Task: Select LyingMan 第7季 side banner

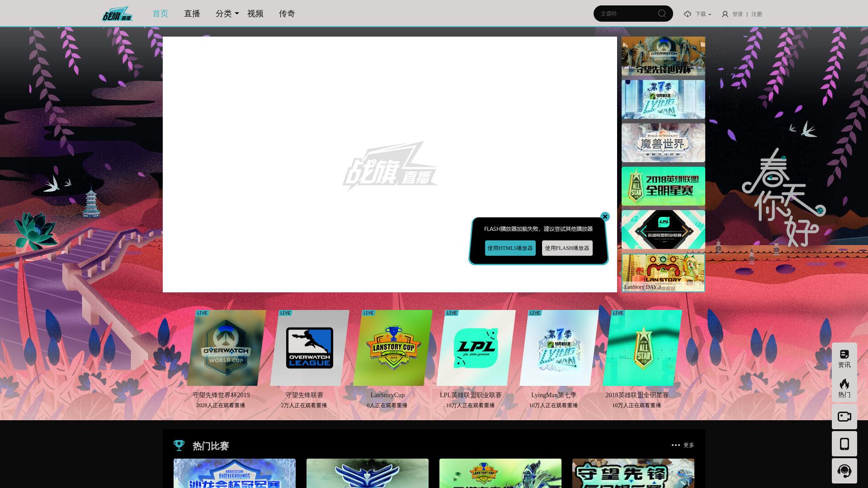Action: [663, 99]
